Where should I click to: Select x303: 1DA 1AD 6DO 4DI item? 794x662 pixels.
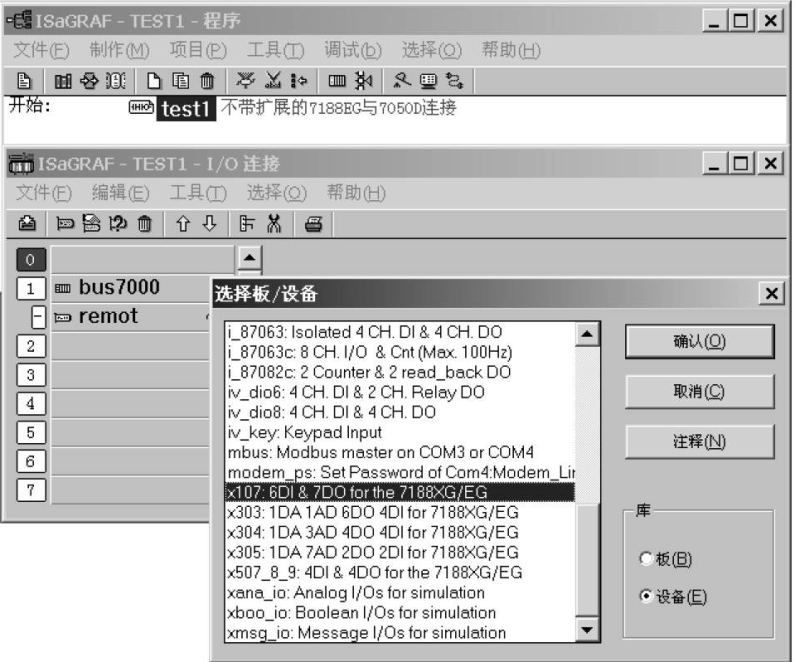[x=400, y=512]
